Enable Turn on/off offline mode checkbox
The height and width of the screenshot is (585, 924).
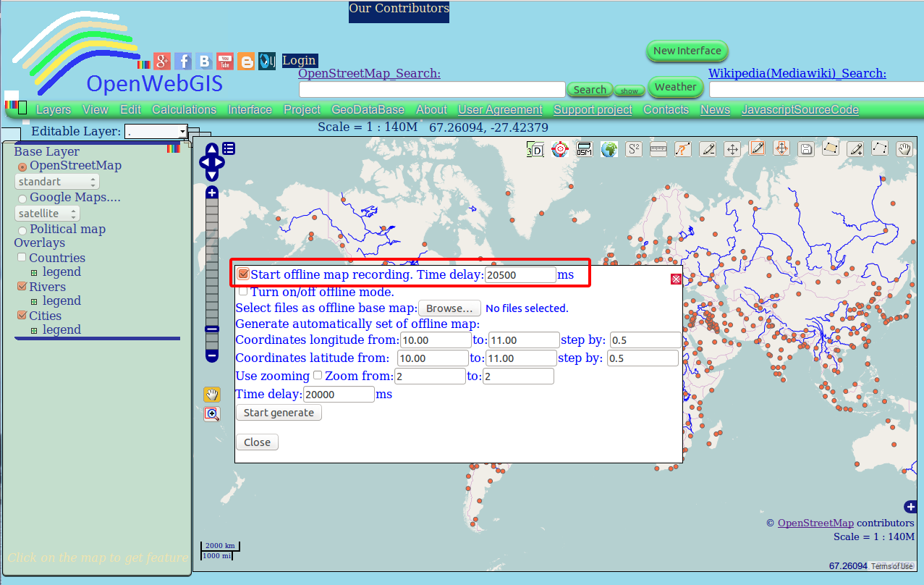pyautogui.click(x=243, y=291)
